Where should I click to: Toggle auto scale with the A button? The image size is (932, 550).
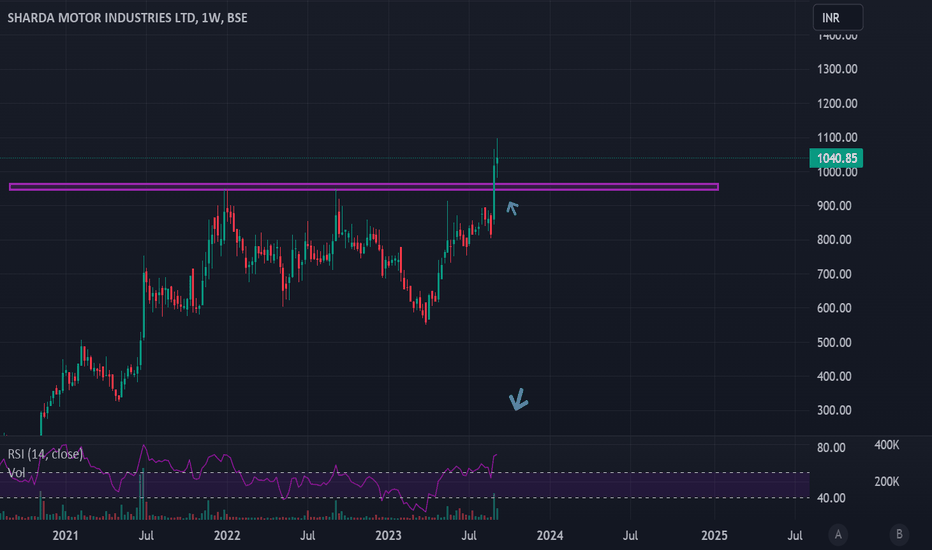[838, 535]
